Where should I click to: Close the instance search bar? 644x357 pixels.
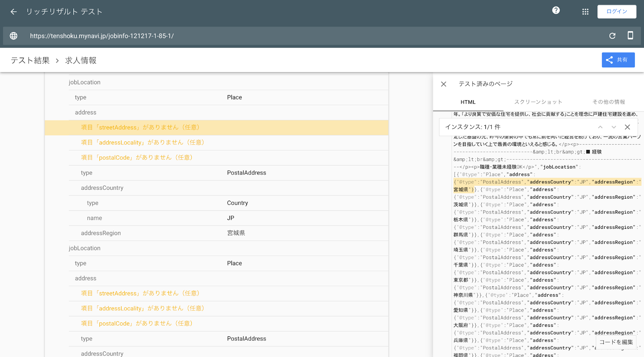click(627, 127)
